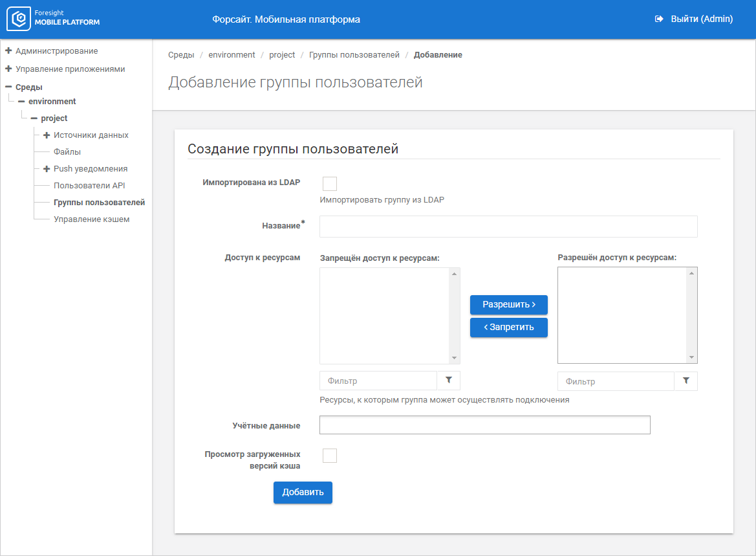Expand Push уведомления tree node
The width and height of the screenshot is (756, 556).
tap(47, 169)
